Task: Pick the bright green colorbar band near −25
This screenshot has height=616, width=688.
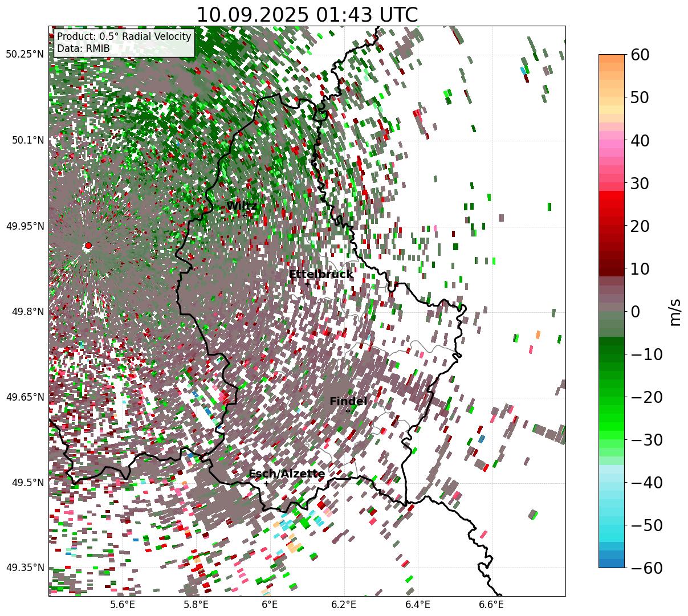Action: point(612,422)
